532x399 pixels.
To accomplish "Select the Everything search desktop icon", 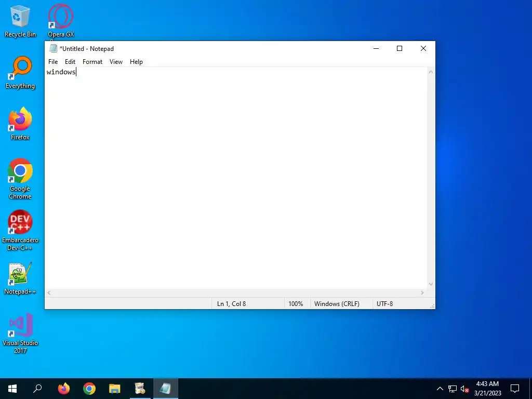I will point(20,73).
